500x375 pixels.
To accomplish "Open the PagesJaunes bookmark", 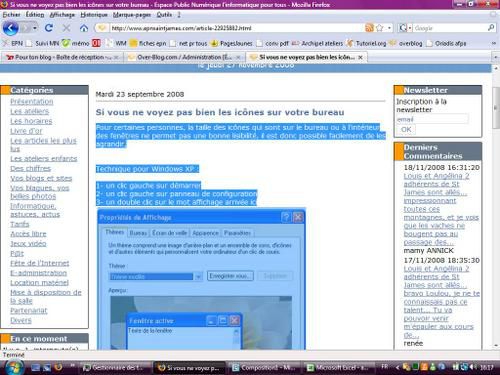I will tap(232, 43).
